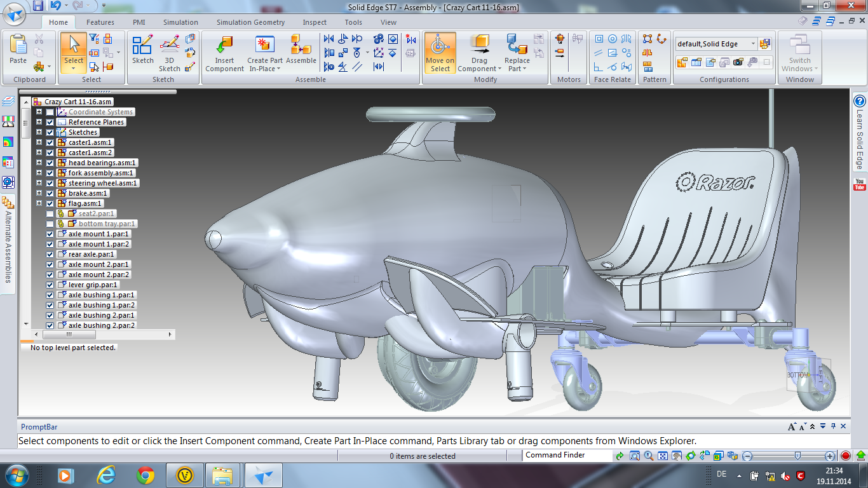
Task: Click the concentric face relate icon
Action: tap(613, 39)
